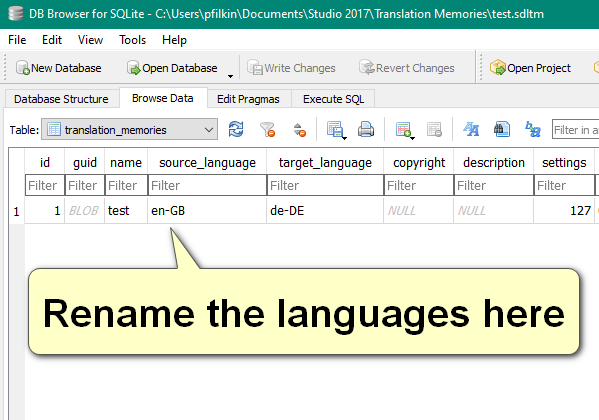Click the clear all filters funnel icon
The height and width of the screenshot is (420, 599).
tap(267, 129)
